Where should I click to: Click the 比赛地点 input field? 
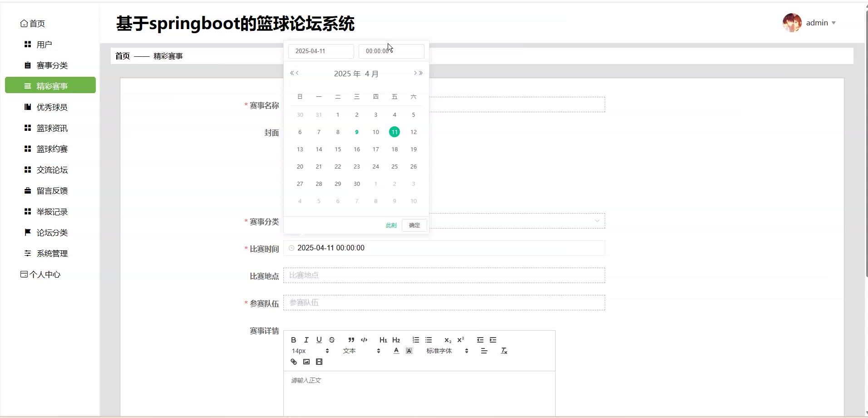click(444, 275)
